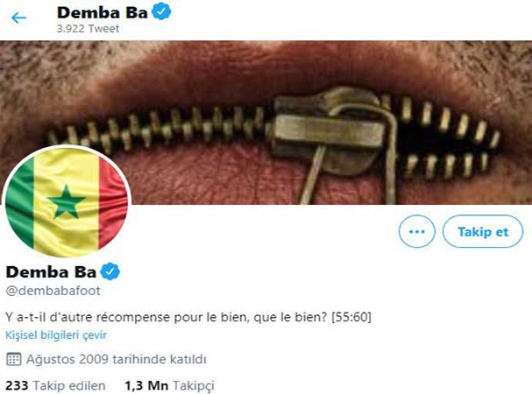532x394 pixels.
Task: View the 1,3 Mn Takipçi followers list
Action: (x=169, y=385)
